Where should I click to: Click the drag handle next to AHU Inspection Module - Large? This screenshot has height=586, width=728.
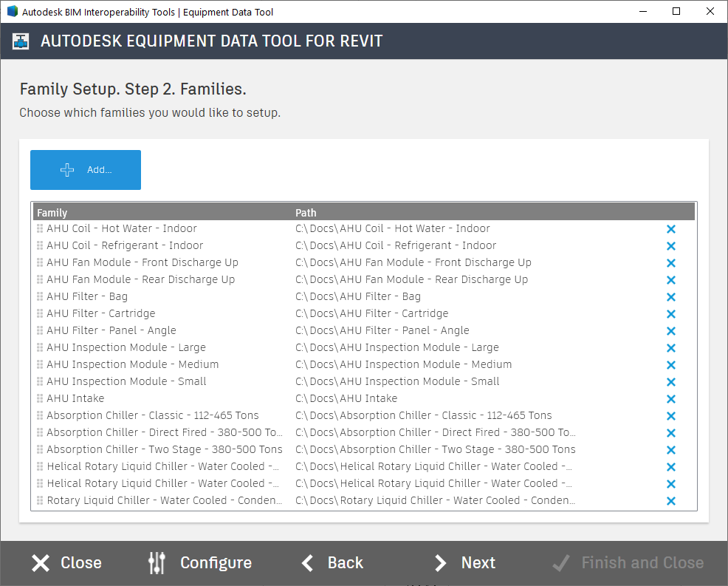tap(39, 347)
